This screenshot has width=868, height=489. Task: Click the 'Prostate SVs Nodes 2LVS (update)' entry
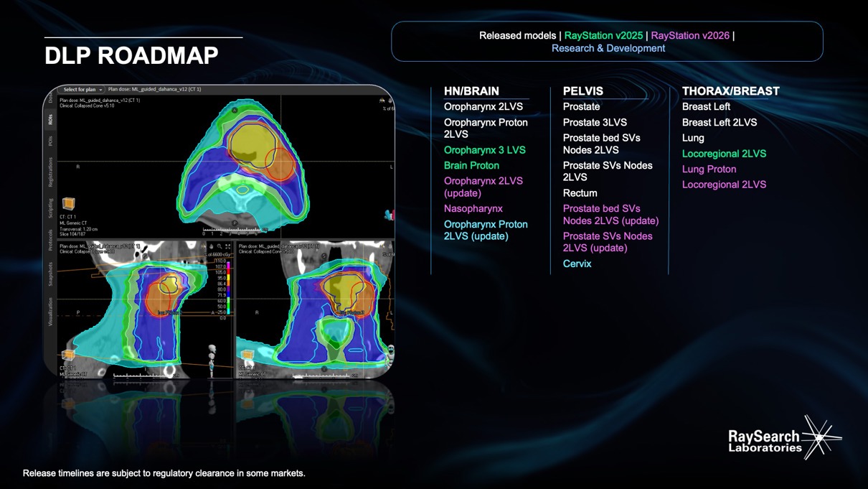tap(608, 242)
